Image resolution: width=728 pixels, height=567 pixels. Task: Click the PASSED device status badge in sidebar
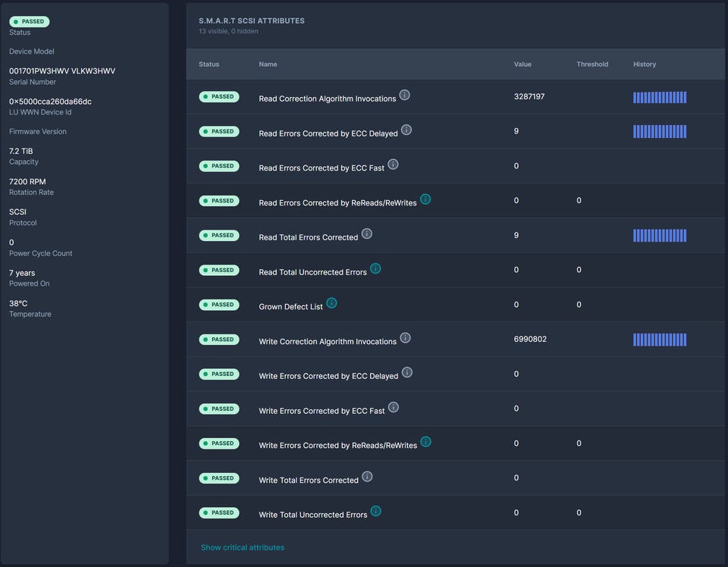[30, 22]
